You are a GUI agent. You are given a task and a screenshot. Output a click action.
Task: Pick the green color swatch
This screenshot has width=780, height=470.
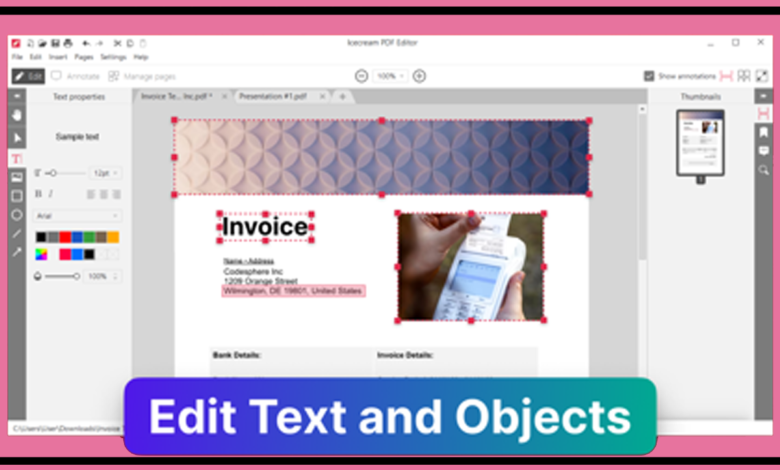(89, 237)
